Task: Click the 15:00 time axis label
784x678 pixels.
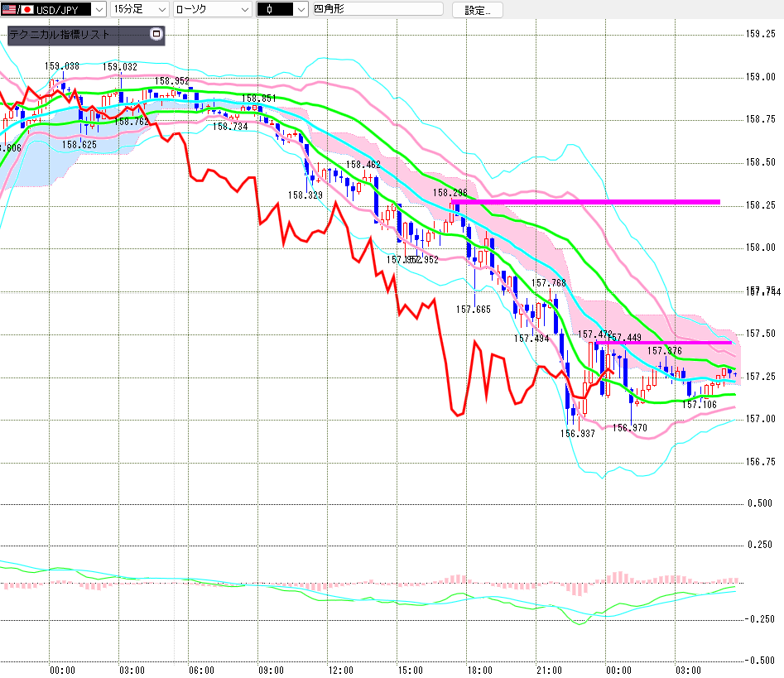Action: (410, 671)
